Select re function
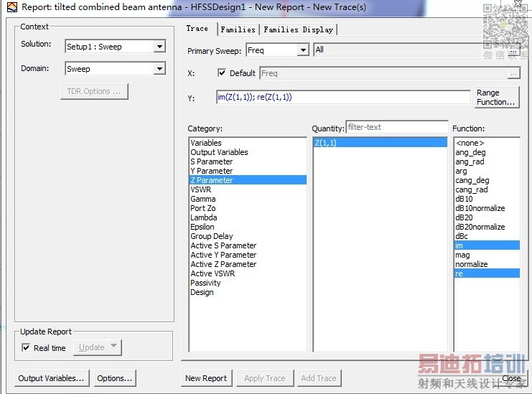532x394 pixels. coord(487,273)
